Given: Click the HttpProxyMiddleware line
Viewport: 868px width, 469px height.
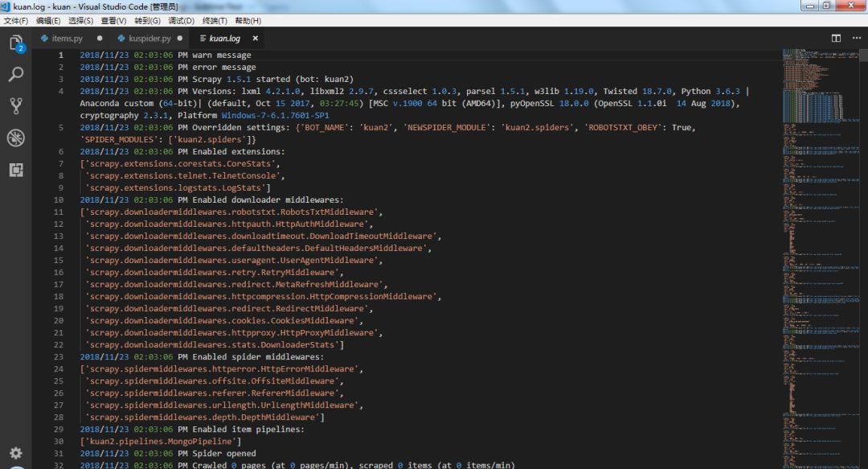Looking at the screenshot, I should (x=234, y=332).
